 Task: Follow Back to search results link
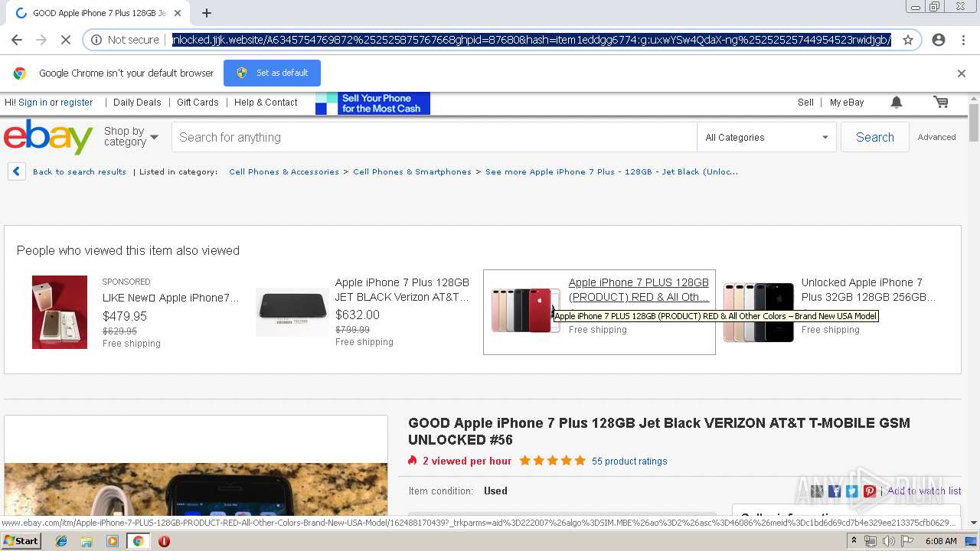[80, 172]
